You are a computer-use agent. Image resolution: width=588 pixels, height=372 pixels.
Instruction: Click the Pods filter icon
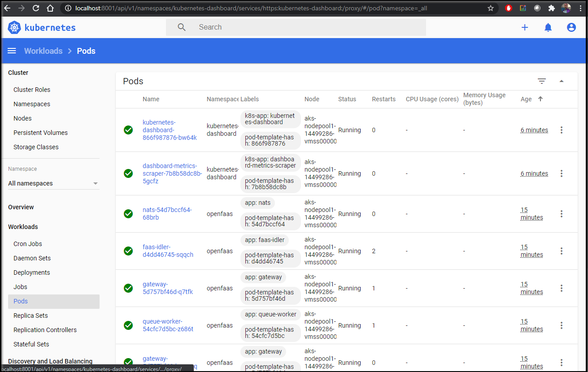[x=542, y=81]
